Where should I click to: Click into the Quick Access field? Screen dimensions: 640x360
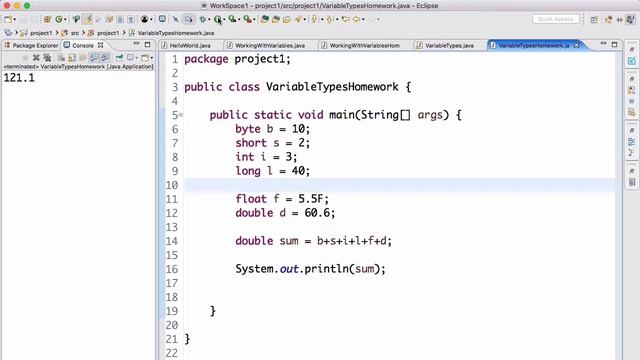556,19
